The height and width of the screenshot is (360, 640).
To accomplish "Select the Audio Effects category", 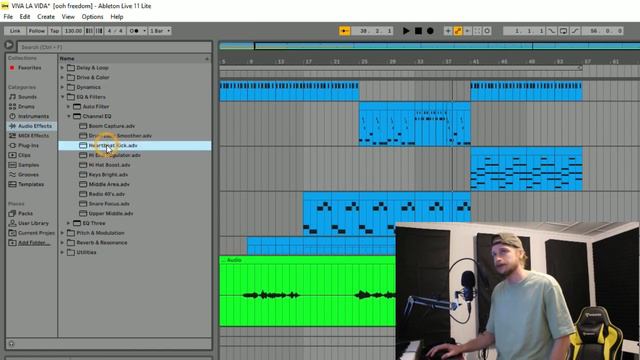I will 35,126.
